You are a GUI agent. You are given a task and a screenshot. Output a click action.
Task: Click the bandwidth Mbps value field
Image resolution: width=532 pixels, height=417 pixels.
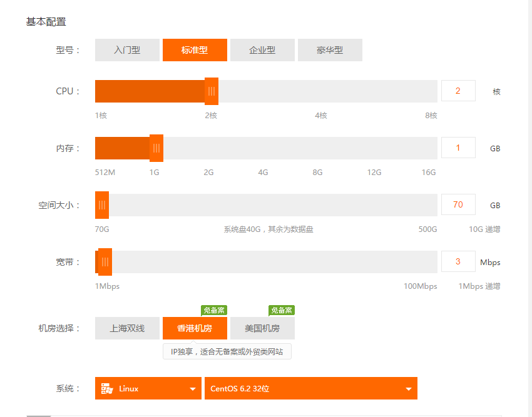pos(458,262)
